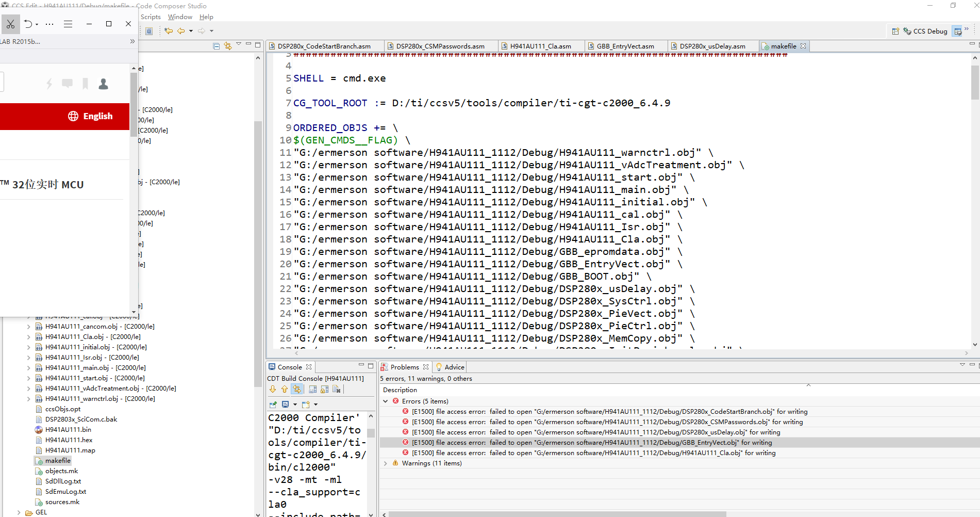
Task: Open the Open Console dropdown arrow
Action: (315, 405)
